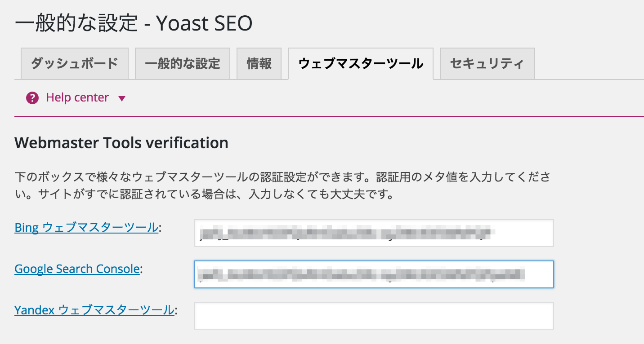
Task: Expand the Help center dropdown triangle
Action: [121, 98]
